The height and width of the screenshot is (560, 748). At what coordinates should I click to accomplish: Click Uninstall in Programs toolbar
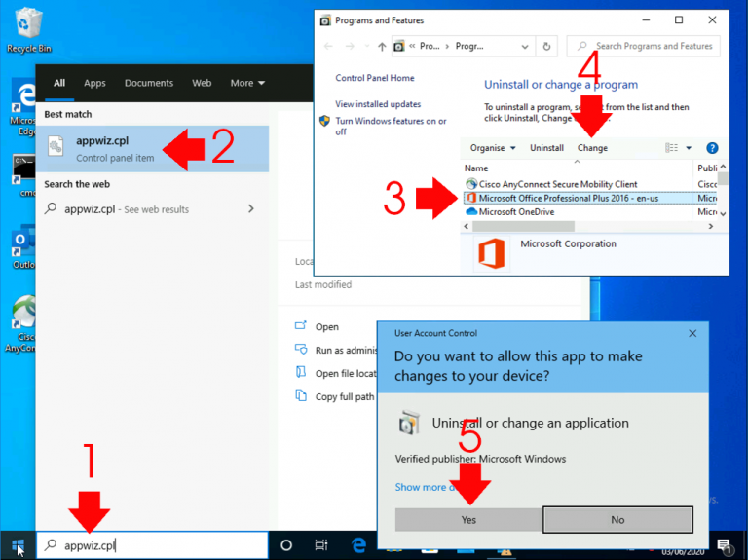coord(546,148)
